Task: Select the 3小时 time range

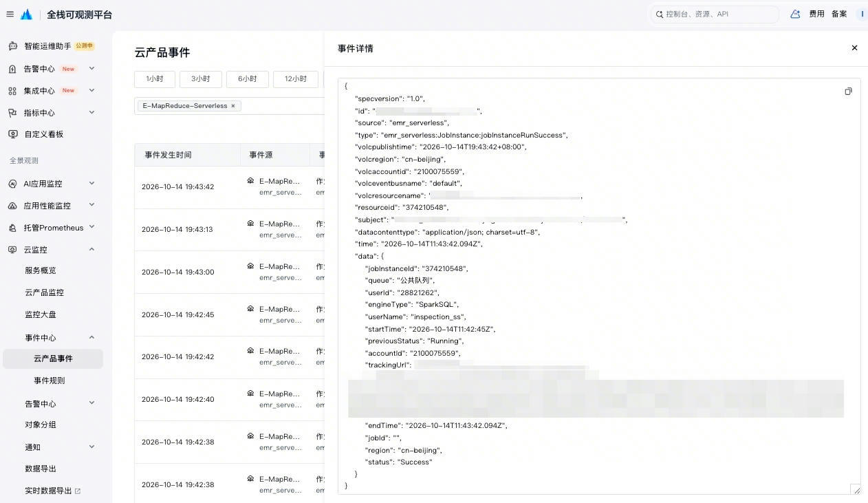Action: pos(201,79)
